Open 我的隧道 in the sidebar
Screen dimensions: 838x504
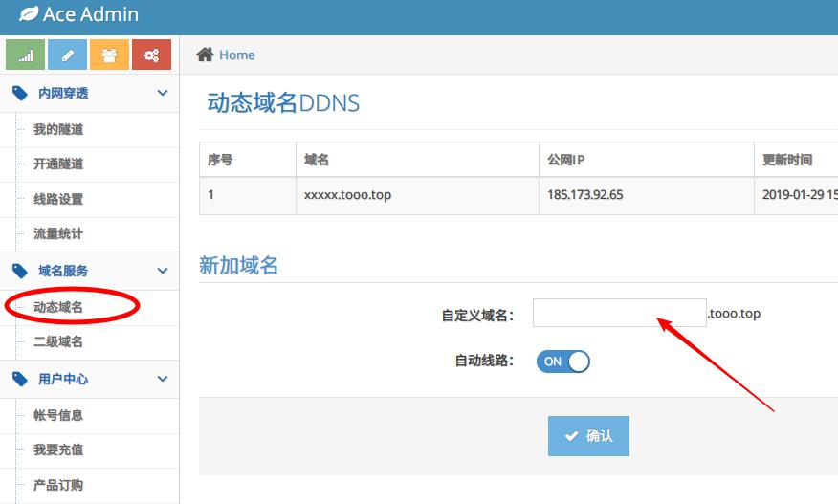pos(58,129)
